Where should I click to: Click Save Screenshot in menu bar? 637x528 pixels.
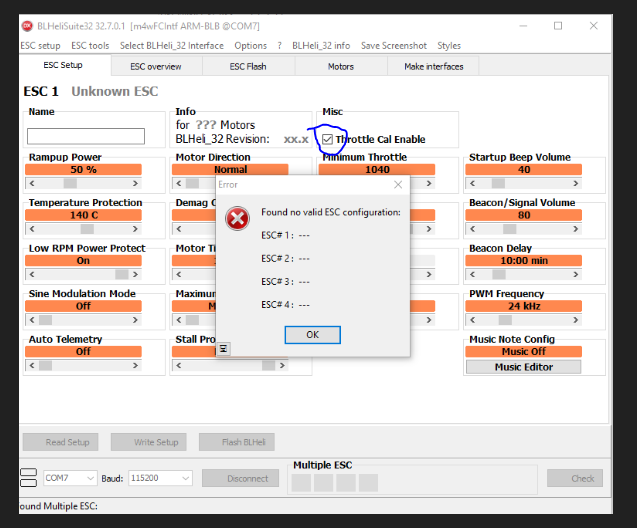[x=394, y=45]
